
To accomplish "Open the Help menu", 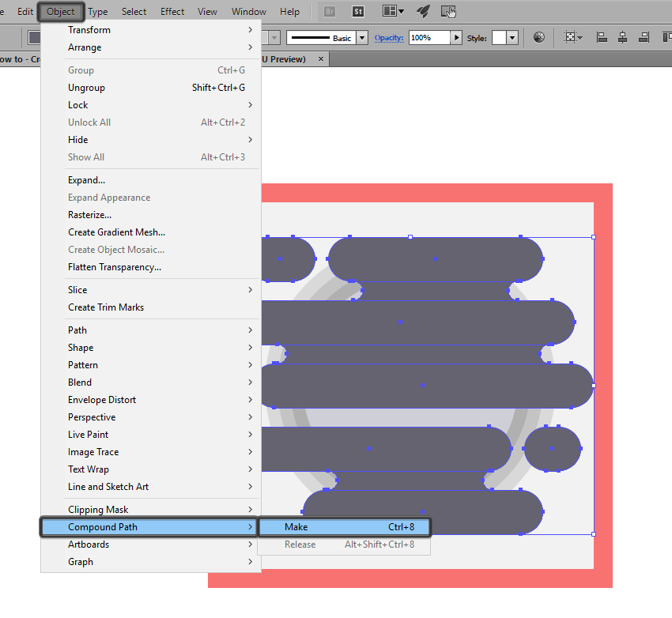I will (289, 12).
